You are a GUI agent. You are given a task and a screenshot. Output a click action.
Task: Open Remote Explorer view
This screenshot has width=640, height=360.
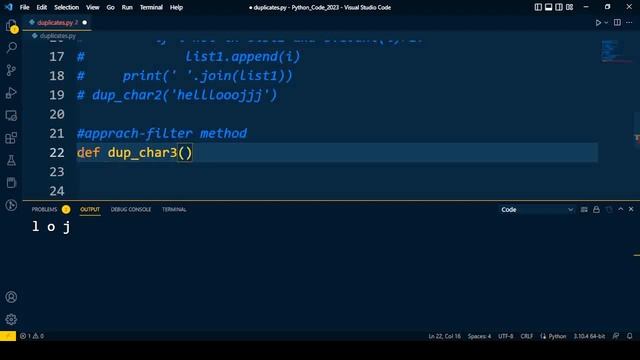[11, 116]
